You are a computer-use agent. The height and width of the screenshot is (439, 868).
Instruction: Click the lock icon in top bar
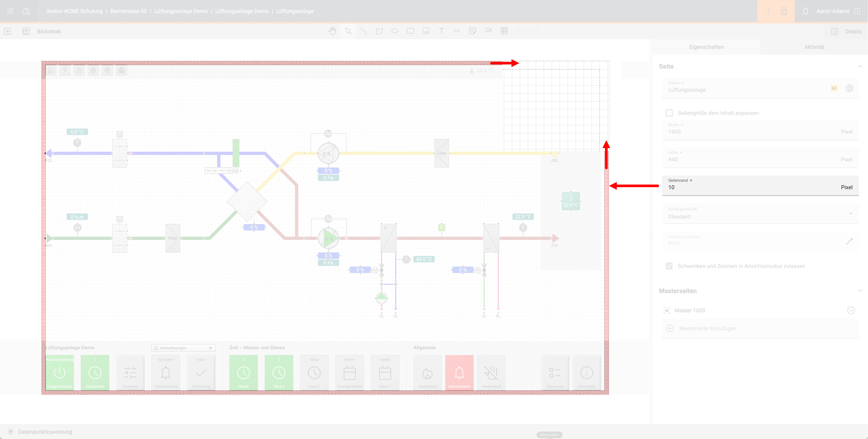click(x=784, y=11)
